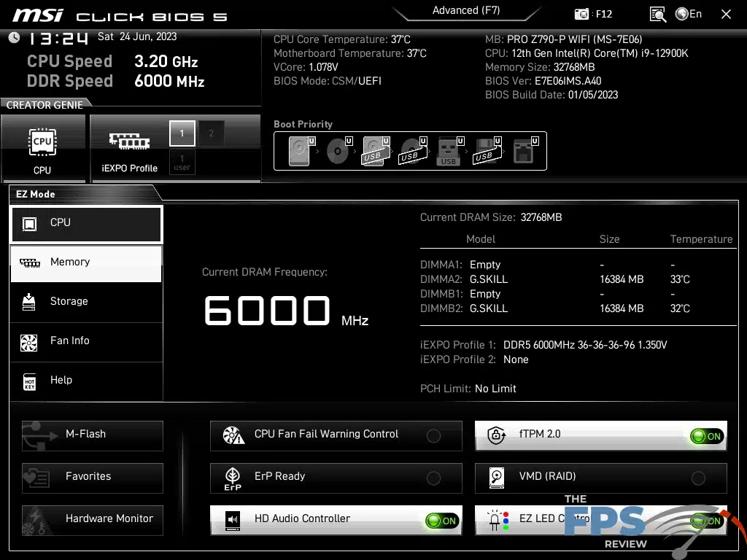Click the CPU fan warning icon
Image resolution: width=747 pixels, height=560 pixels.
(x=233, y=435)
